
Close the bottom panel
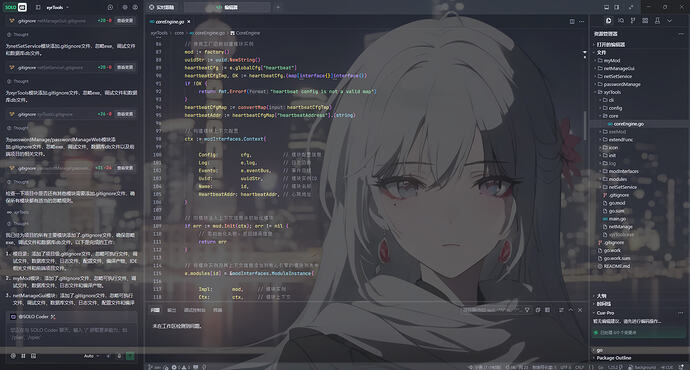point(580,310)
